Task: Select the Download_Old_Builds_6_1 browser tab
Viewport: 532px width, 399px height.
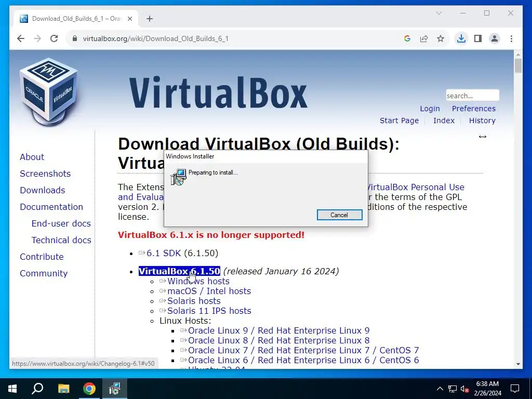Action: pos(76,19)
